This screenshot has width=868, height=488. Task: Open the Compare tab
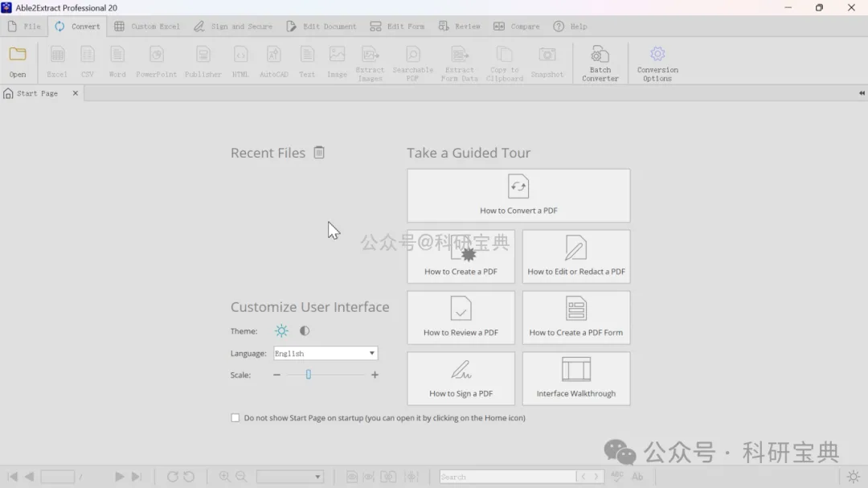pos(516,26)
